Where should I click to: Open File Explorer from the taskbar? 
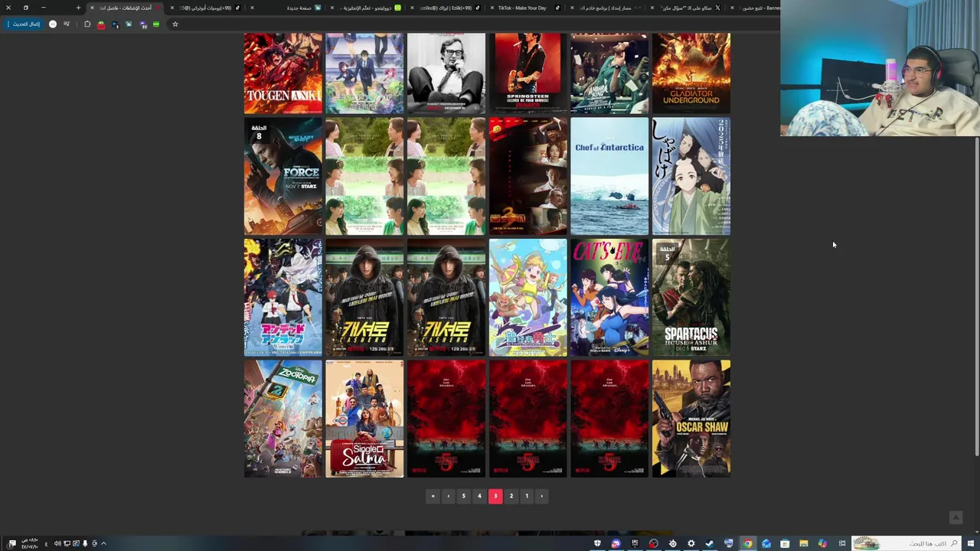[x=803, y=543]
